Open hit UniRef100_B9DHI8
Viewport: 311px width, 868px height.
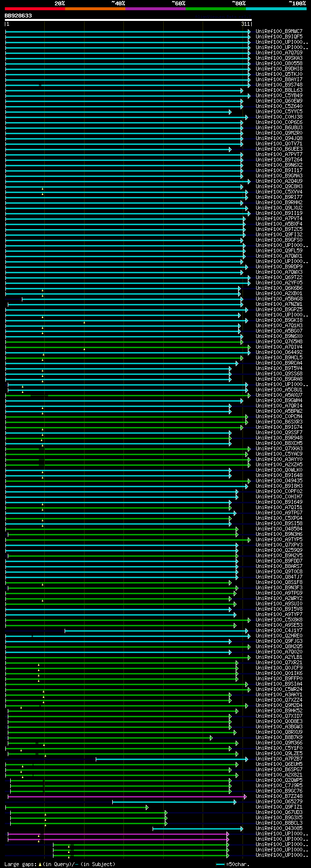coord(279,69)
